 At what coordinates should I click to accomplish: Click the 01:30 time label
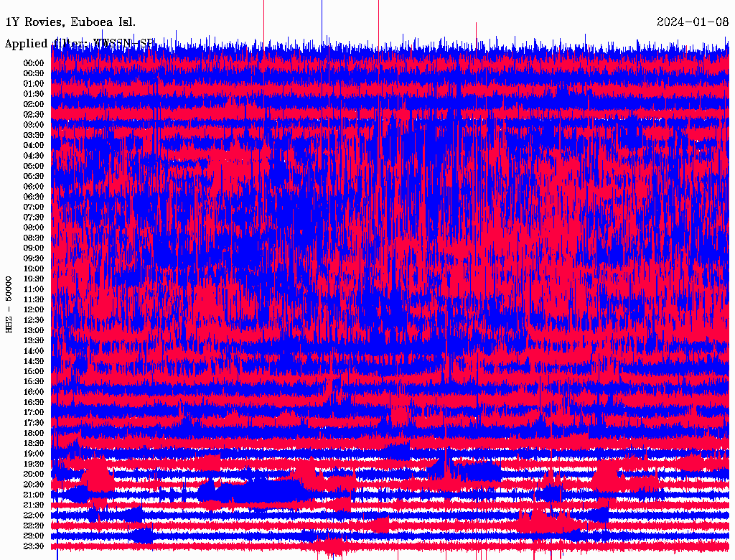(34, 94)
